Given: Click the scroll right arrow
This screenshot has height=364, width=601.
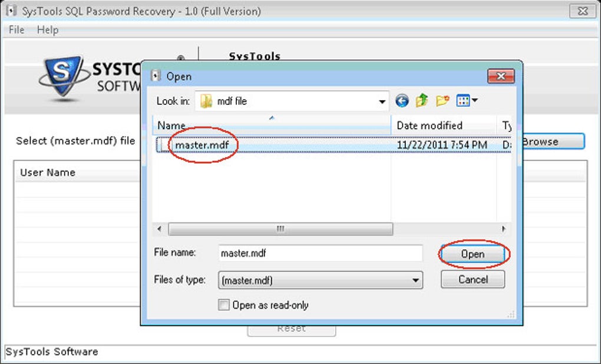Looking at the screenshot, I should (x=504, y=229).
